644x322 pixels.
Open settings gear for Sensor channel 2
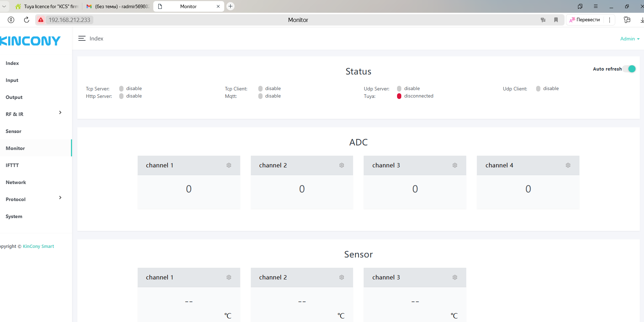(x=342, y=277)
